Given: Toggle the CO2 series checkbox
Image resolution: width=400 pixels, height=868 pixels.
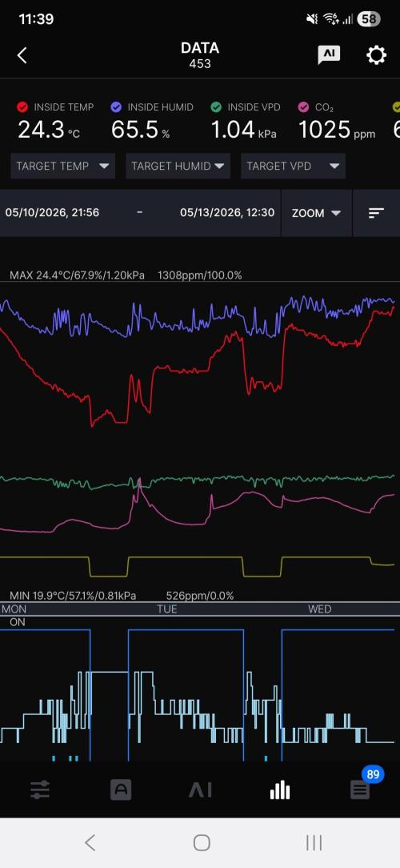Looking at the screenshot, I should 304,106.
